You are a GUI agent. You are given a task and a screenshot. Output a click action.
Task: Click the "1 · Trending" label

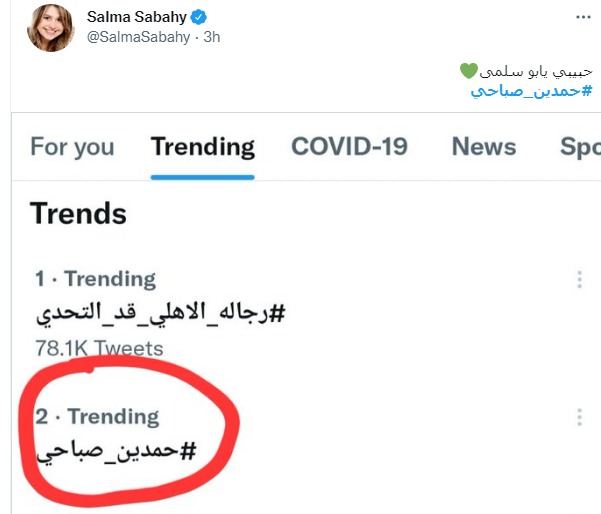[x=95, y=279]
